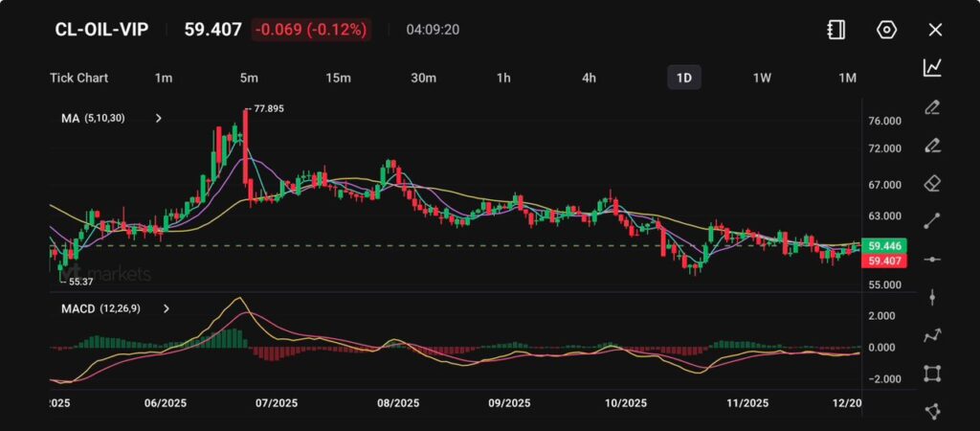Switch to the 4h timeframe
Image resolution: width=980 pixels, height=431 pixels.
tap(590, 78)
